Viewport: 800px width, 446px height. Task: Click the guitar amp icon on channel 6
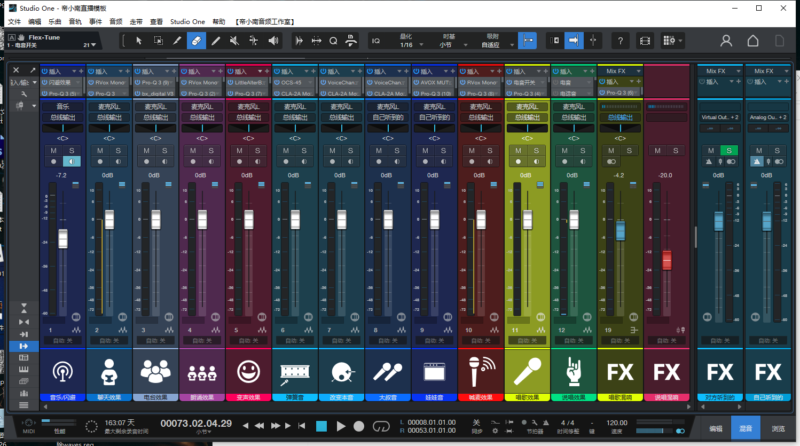click(x=294, y=373)
